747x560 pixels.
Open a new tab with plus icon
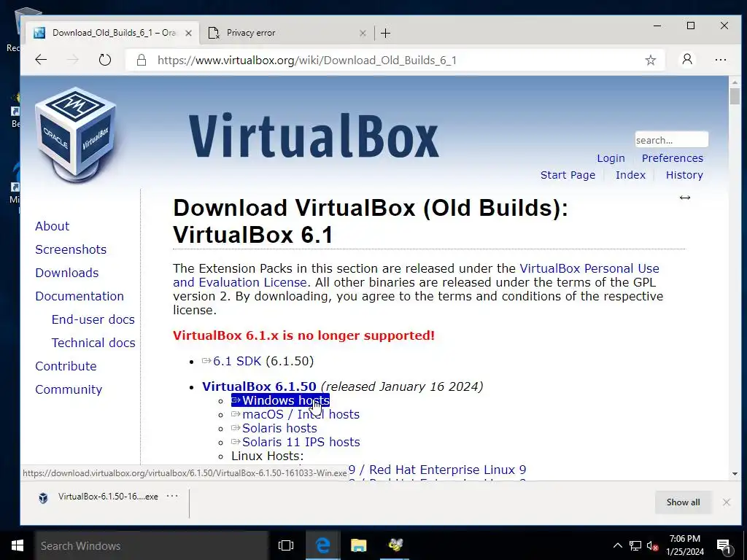(x=385, y=33)
